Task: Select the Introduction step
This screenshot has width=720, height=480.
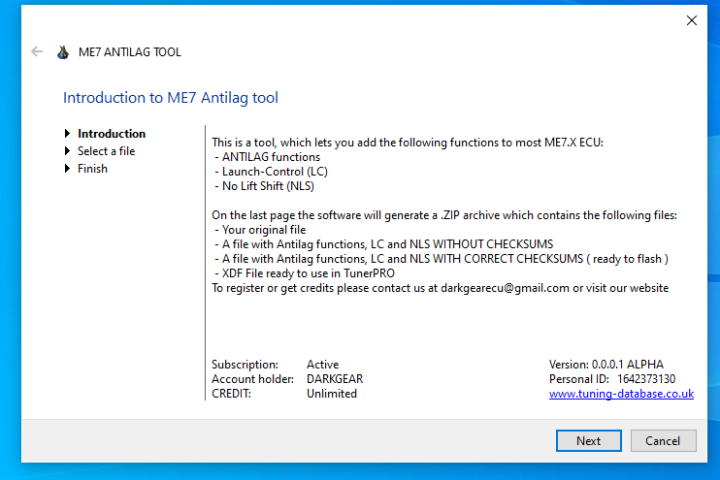Action: point(112,134)
